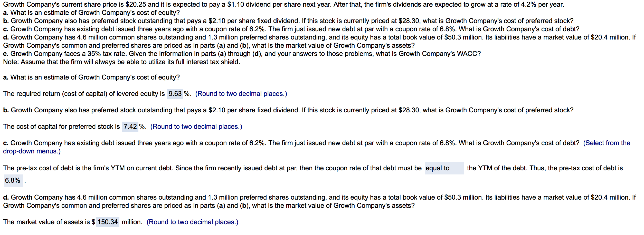Click the part a question below the divider
The width and height of the screenshot is (644, 235).
[91, 77]
